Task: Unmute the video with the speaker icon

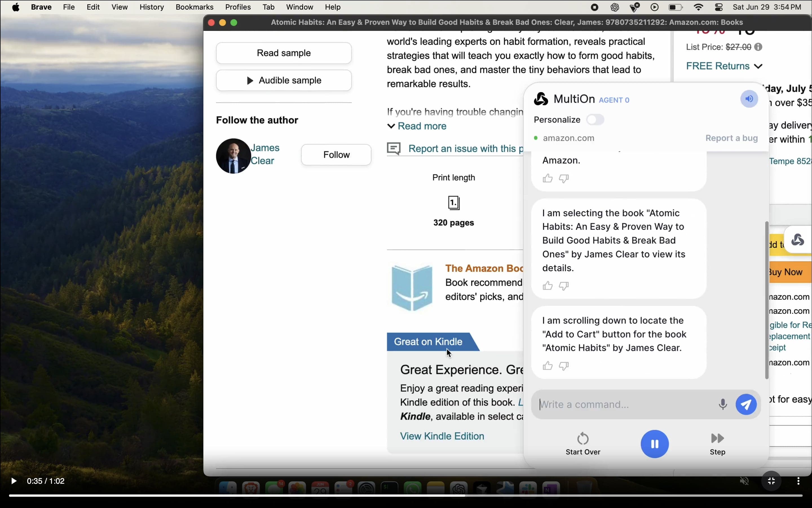Action: [744, 481]
